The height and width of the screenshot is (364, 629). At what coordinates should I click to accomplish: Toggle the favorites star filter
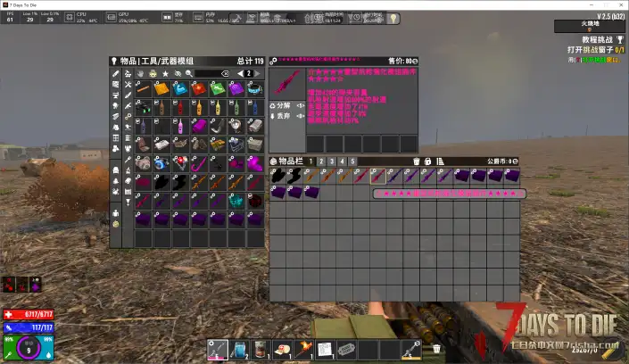pos(165,73)
